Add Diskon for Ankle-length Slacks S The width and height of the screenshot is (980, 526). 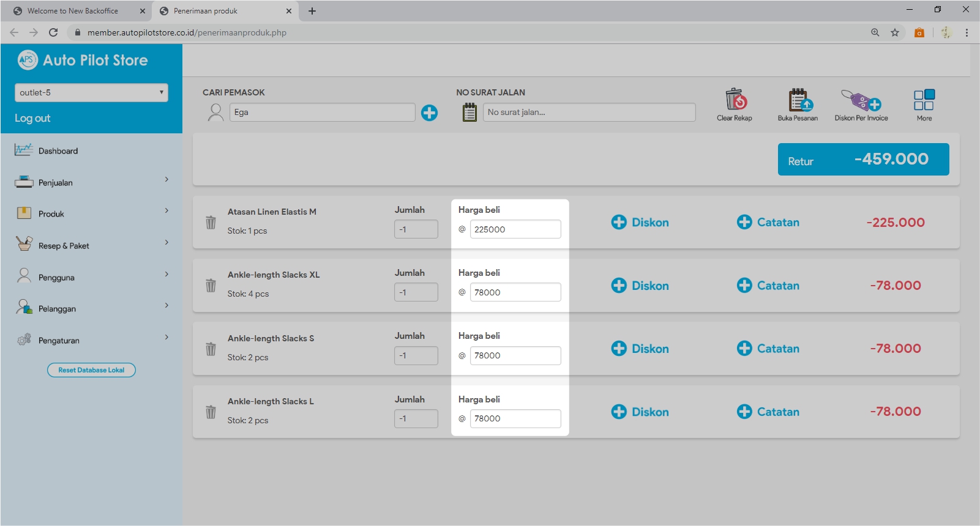[640, 349]
